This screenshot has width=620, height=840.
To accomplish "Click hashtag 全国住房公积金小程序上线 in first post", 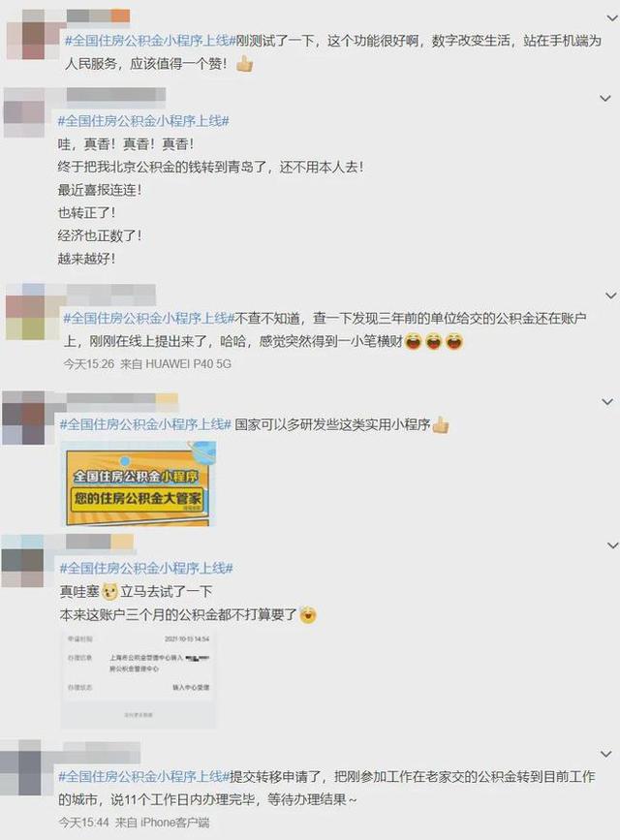I will coord(150,41).
